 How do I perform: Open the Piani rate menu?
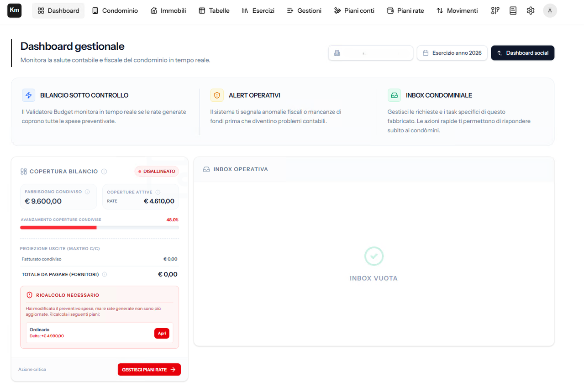coord(405,10)
